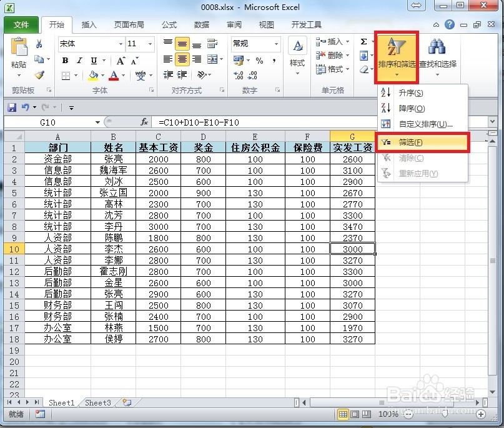Viewport: 504px width, 428px height.
Task: Toggle Italic formatting
Action: pos(79,61)
